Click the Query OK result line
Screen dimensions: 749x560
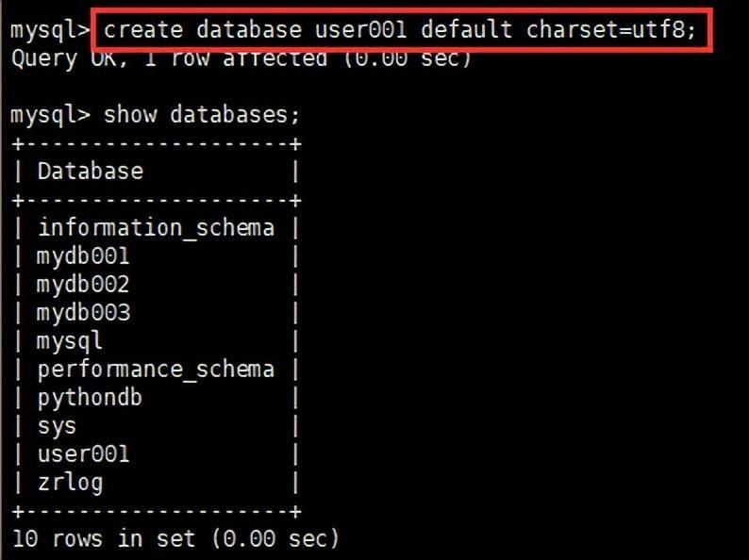tap(241, 58)
